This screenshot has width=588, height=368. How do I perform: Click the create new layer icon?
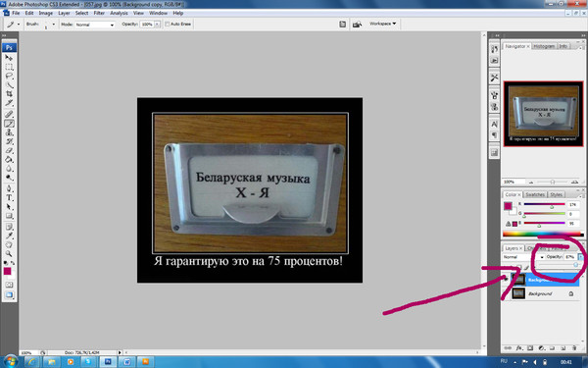pos(563,348)
